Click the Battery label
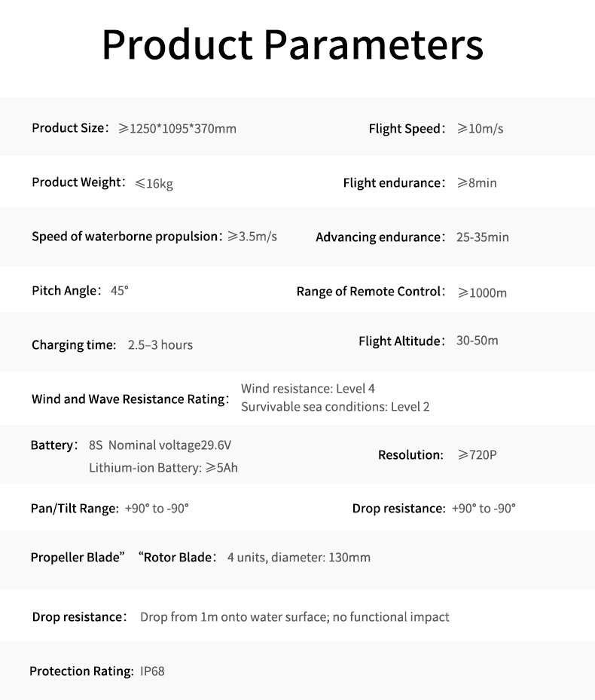The width and height of the screenshot is (595, 700). [52, 445]
